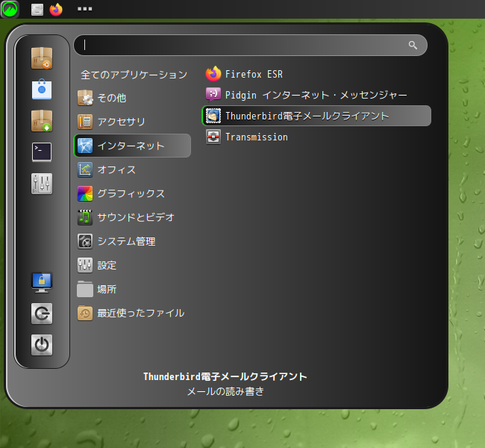Launch the package installer icon with green arrow
485x448 pixels.
42,121
